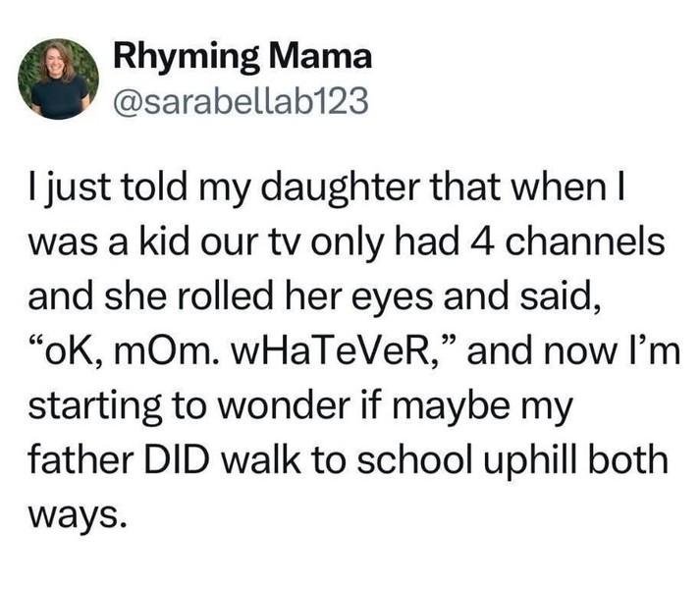The image size is (700, 589).
Task: Click the final word "ways."
Action: [x=76, y=514]
